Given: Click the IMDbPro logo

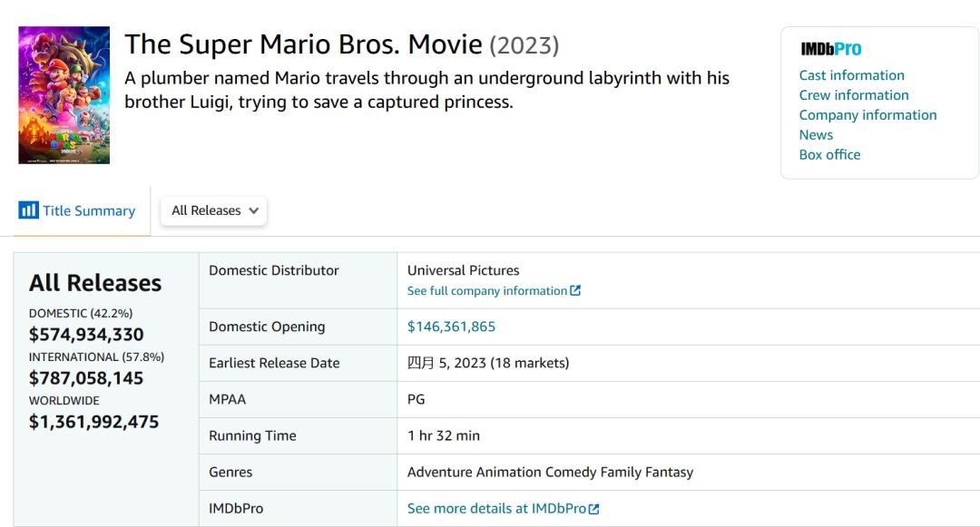Looking at the screenshot, I should tap(830, 49).
